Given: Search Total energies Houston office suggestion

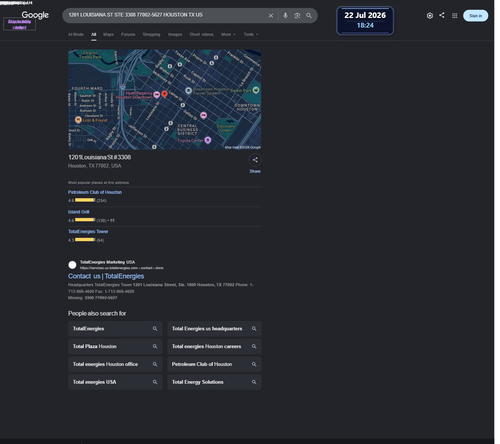Looking at the screenshot, I should 115,364.
